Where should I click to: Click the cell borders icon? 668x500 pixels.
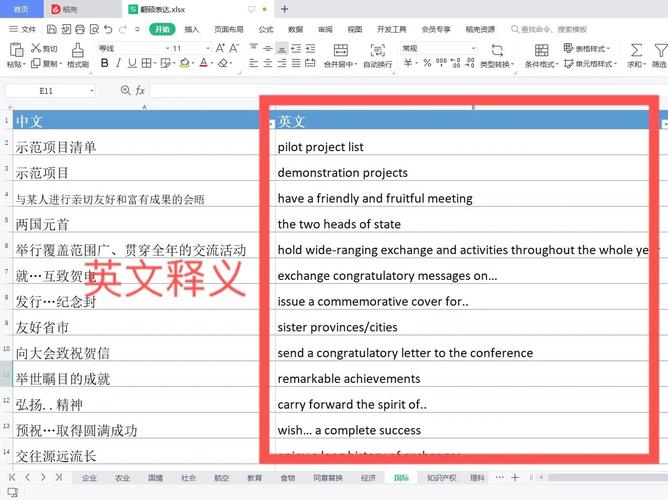pyautogui.click(x=146, y=63)
